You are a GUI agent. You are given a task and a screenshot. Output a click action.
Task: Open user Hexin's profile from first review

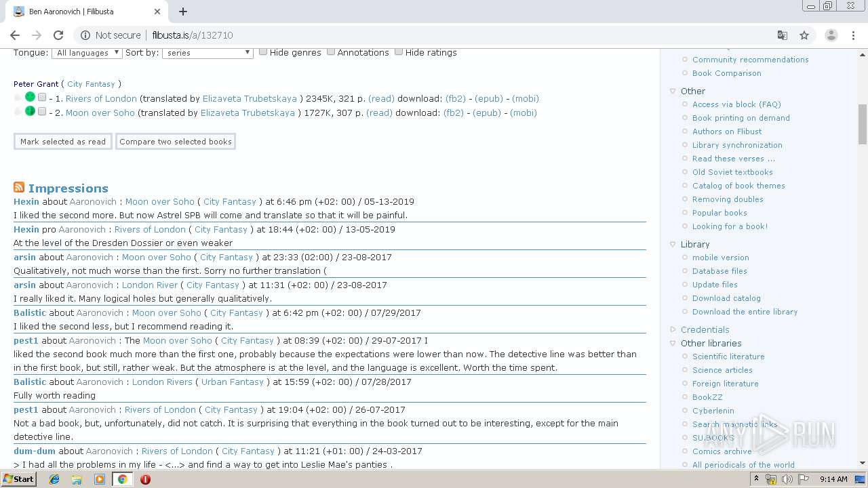pyautogui.click(x=26, y=201)
